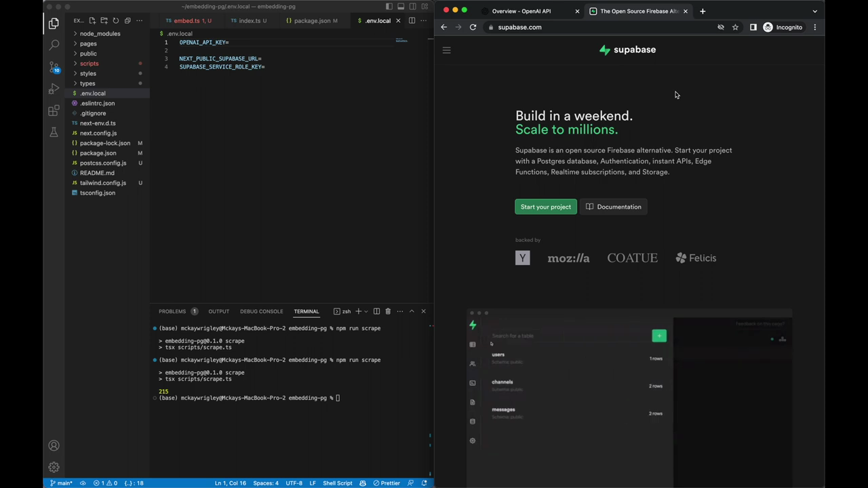
Task: Open the Search view in the activity bar
Action: 54,45
